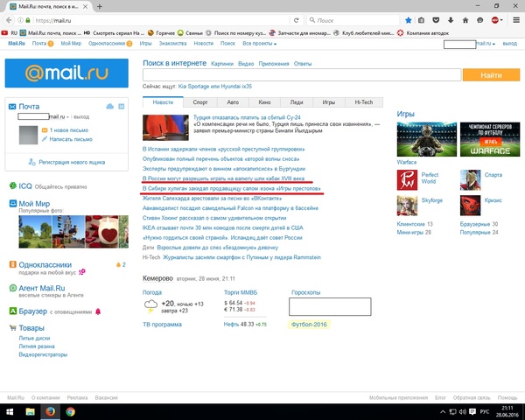Open Помощь link in the footer
Screen dimensions: 525x420
(x=507, y=397)
